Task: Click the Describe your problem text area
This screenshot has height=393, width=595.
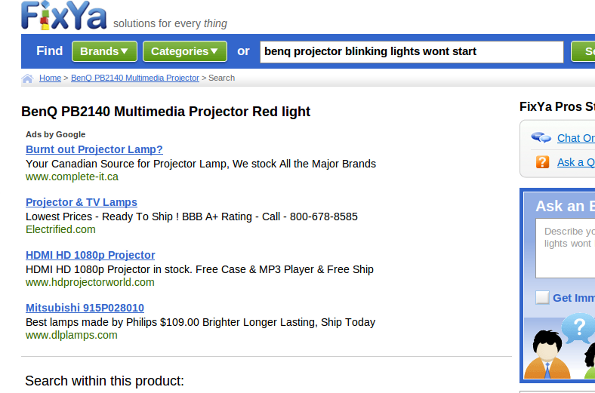Action: (565, 248)
